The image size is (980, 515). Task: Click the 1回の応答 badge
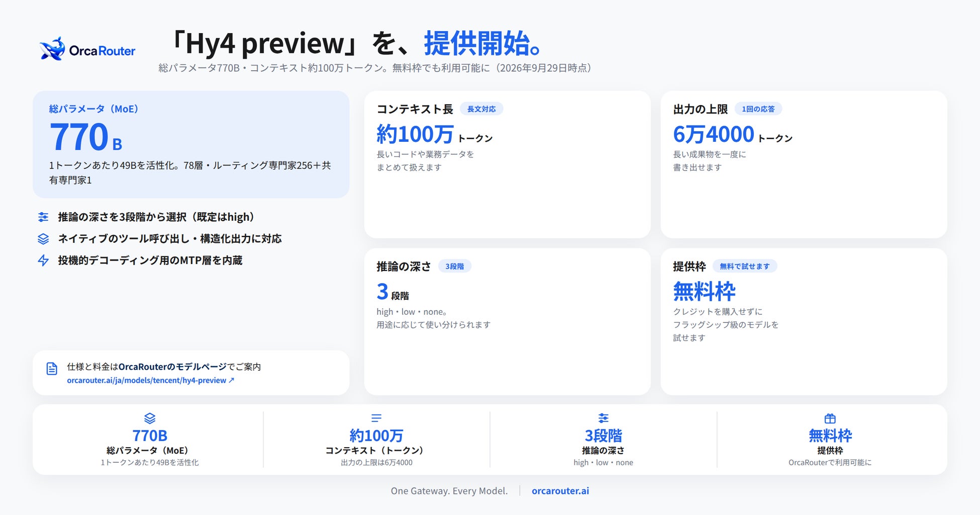coord(758,109)
